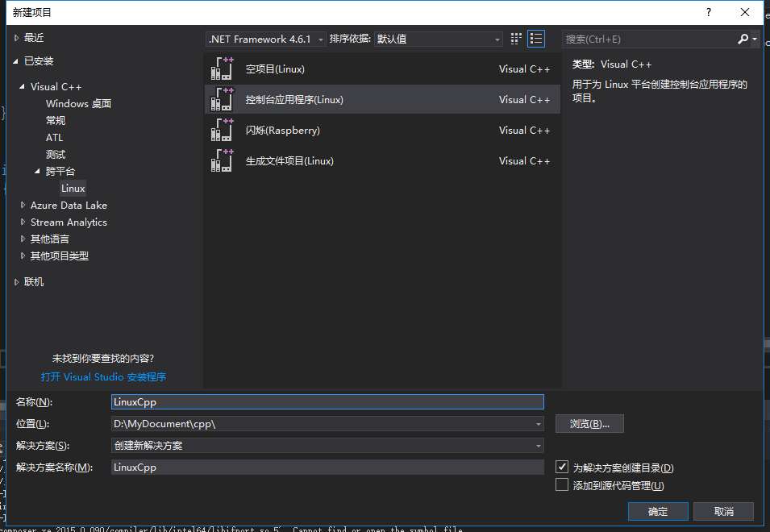The height and width of the screenshot is (532, 770).
Task: Focus the 名称 input field LinuxCpp
Action: (x=327, y=402)
